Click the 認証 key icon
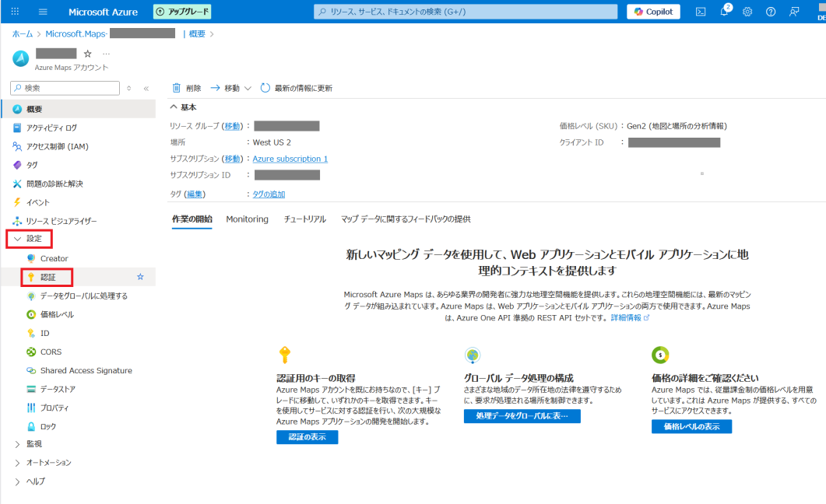826x504 pixels. [31, 277]
